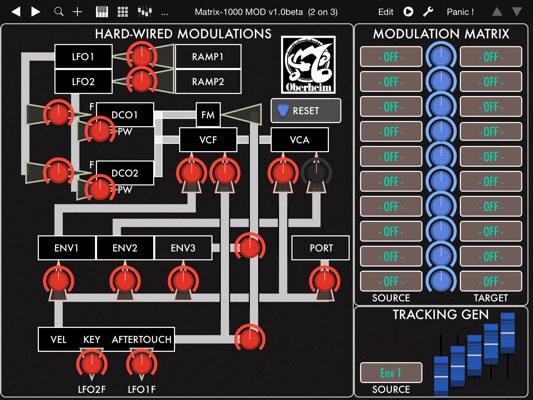Click the FM module box
The width and height of the screenshot is (533, 400).
[208, 115]
